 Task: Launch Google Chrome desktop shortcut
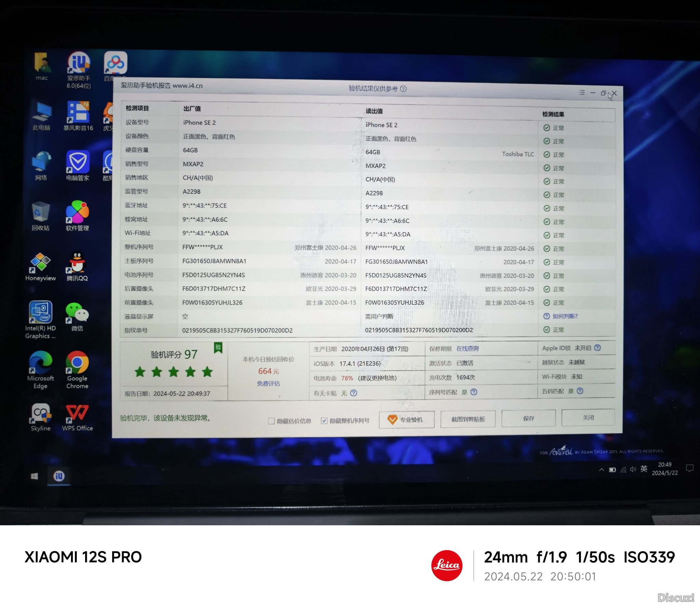(x=77, y=370)
